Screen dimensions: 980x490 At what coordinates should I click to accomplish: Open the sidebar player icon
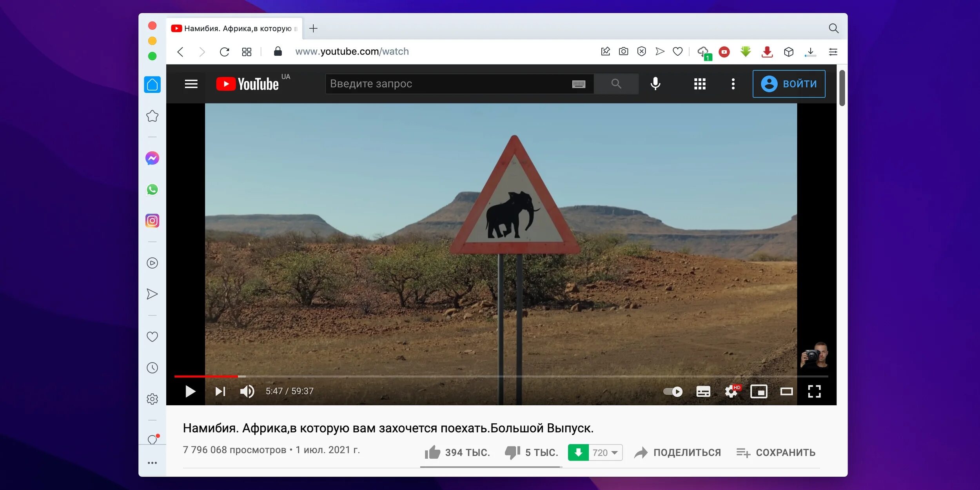(x=152, y=263)
